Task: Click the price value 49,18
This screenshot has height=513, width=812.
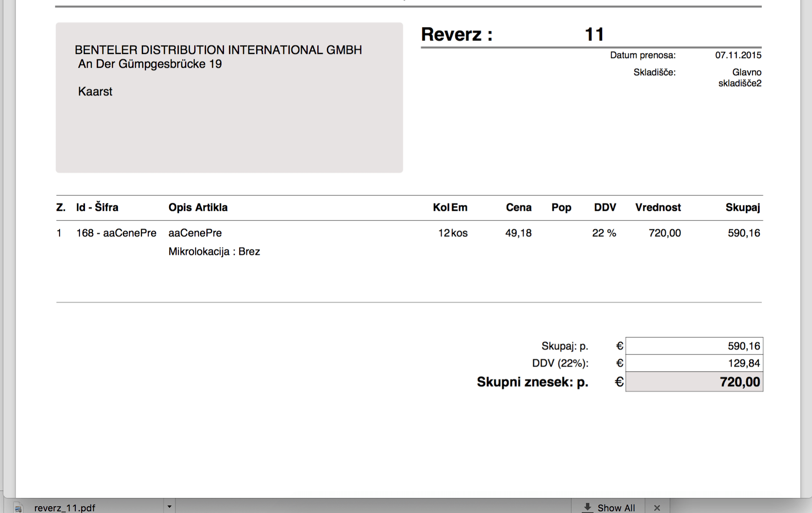Action: (518, 233)
